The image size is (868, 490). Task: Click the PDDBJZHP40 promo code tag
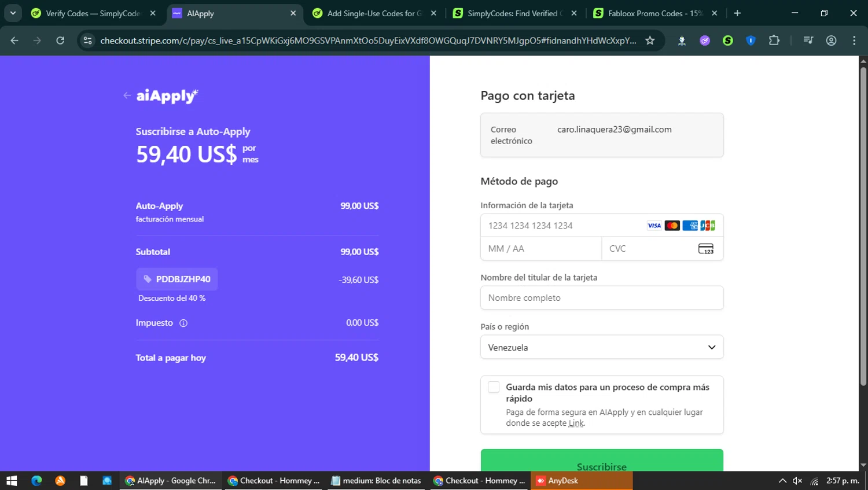pyautogui.click(x=177, y=279)
